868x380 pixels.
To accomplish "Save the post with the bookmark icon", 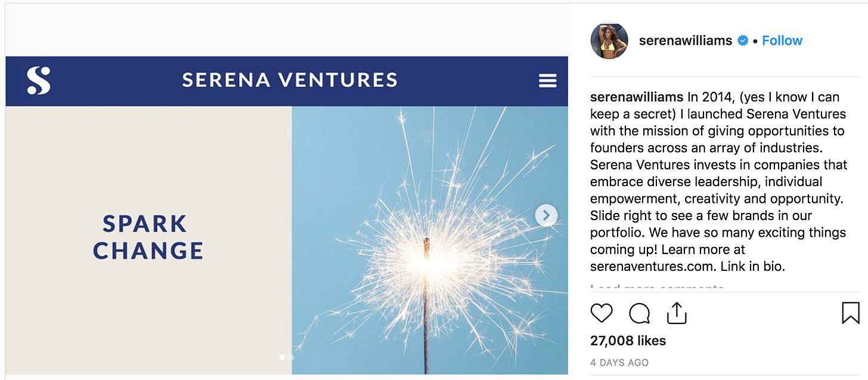I will (x=851, y=313).
